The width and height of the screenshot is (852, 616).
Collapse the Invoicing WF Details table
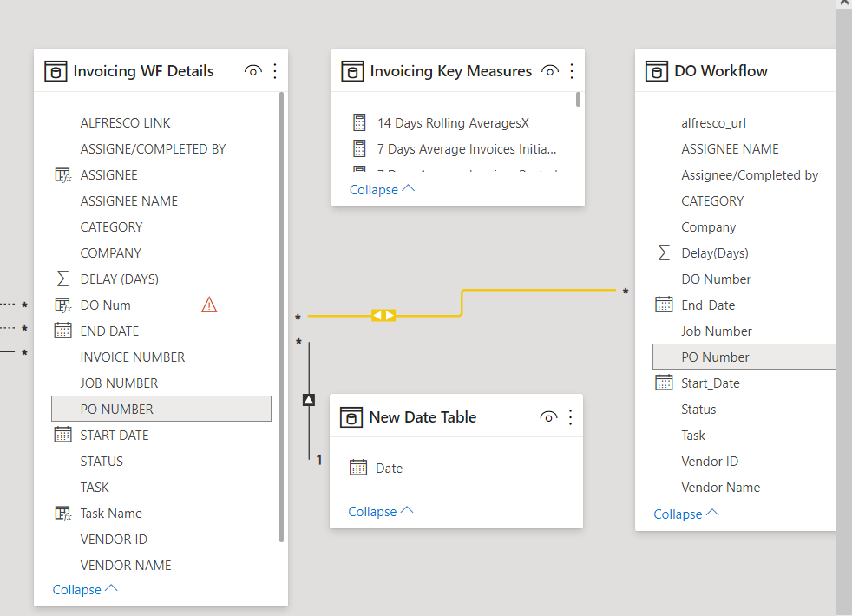pyautogui.click(x=85, y=589)
